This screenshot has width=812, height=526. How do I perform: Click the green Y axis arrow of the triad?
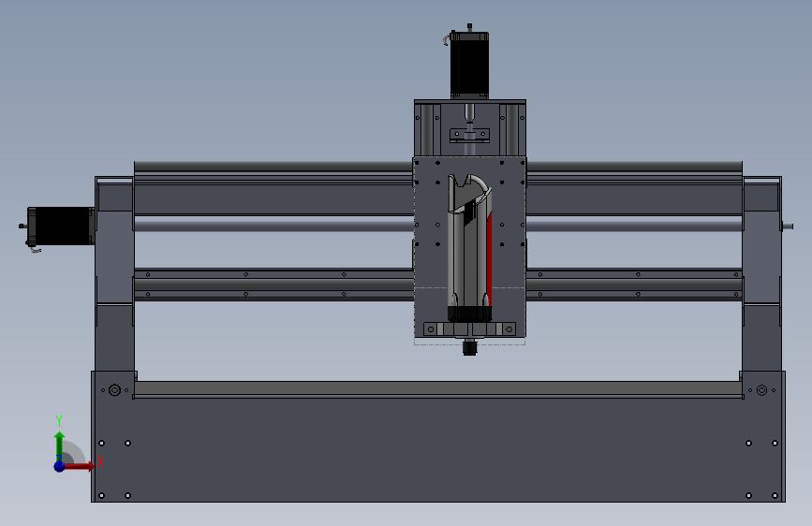[60, 446]
